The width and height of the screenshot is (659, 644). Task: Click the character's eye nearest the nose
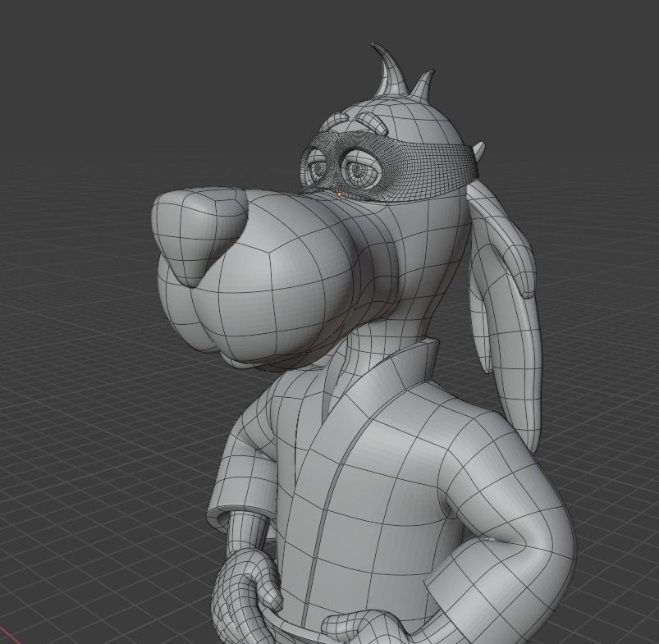pos(317,167)
